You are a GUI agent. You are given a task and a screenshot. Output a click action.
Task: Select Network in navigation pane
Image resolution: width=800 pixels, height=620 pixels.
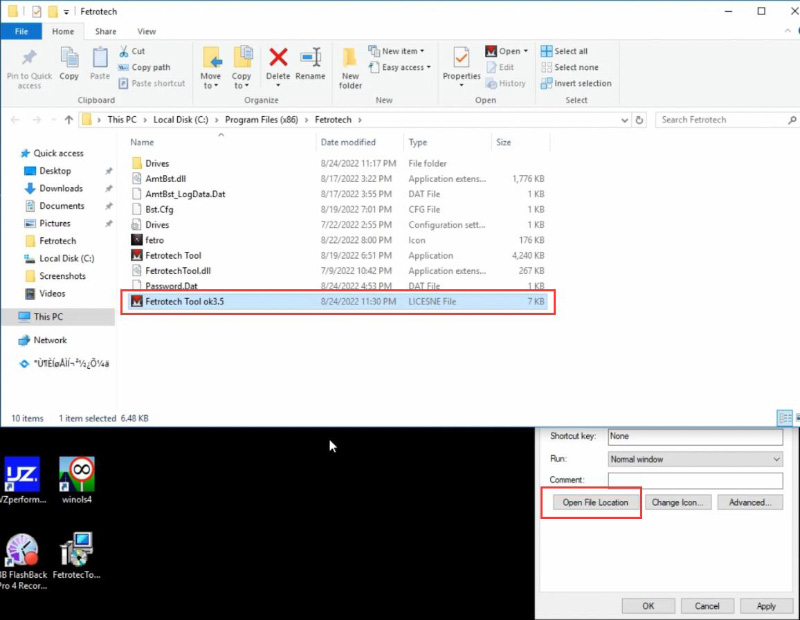[50, 340]
